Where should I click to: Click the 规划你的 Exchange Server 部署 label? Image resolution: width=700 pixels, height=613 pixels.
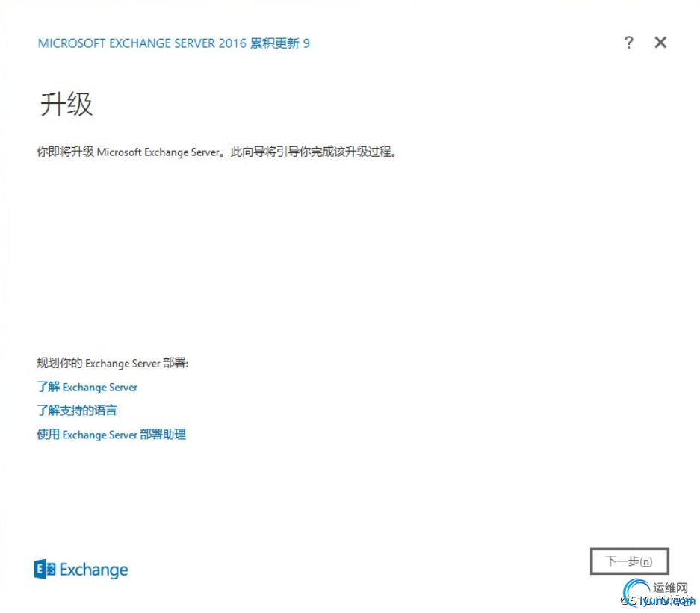tap(112, 363)
